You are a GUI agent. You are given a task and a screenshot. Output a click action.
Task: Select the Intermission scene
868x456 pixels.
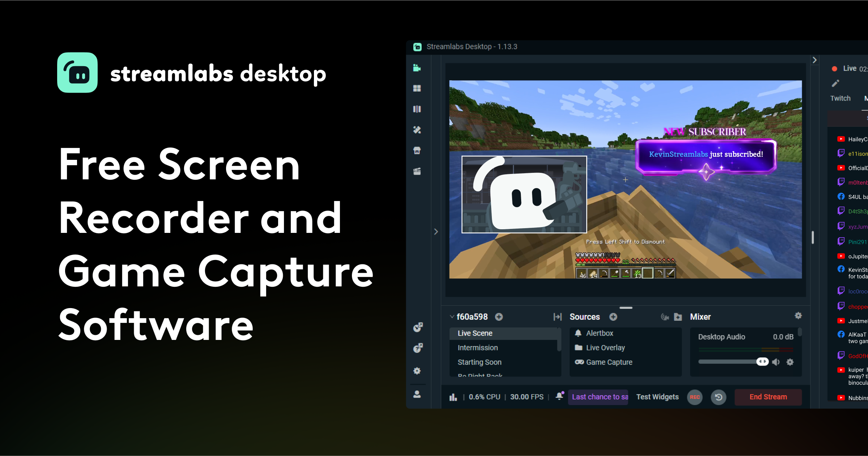478,347
